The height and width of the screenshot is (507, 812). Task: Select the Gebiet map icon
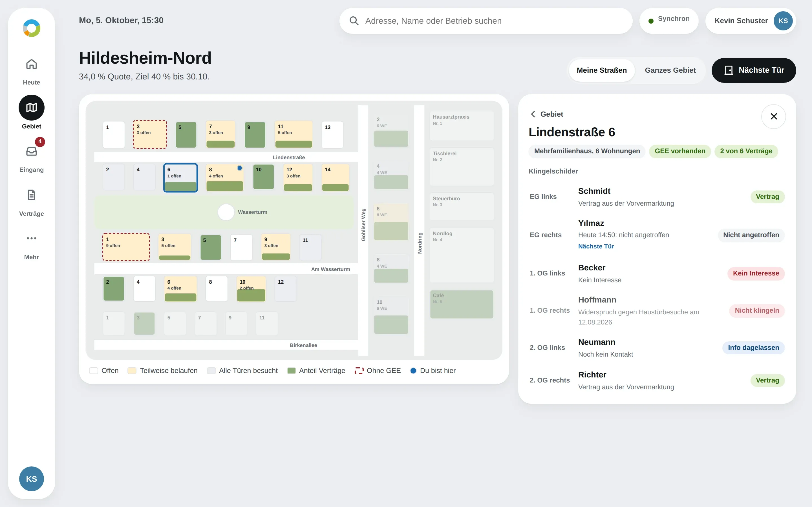pyautogui.click(x=32, y=108)
